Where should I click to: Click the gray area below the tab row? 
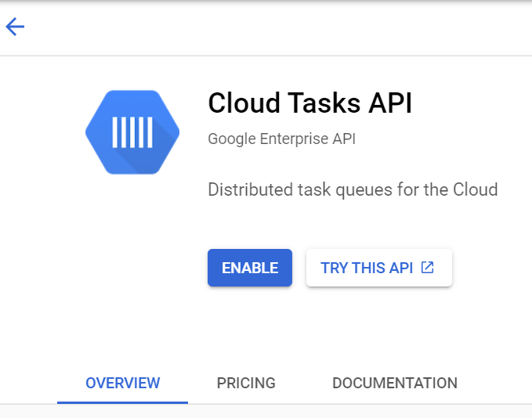[x=266, y=411]
